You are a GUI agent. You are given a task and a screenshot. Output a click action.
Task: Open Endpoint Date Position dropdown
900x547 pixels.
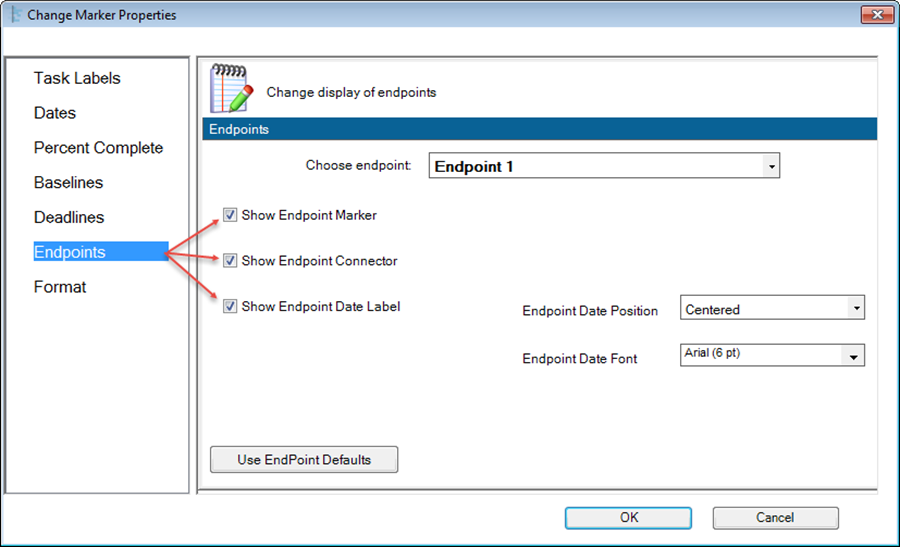coord(772,308)
